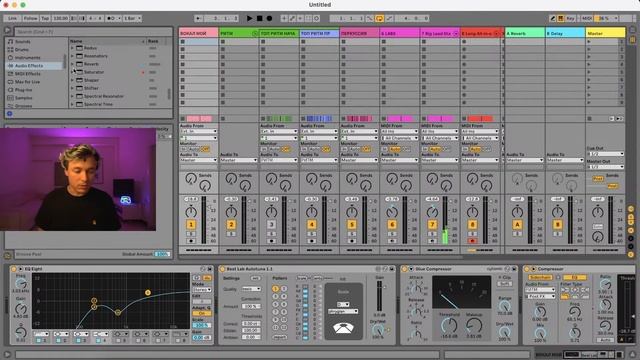Enable MIDI map mode
This screenshot has height=360, width=640.
click(x=587, y=18)
